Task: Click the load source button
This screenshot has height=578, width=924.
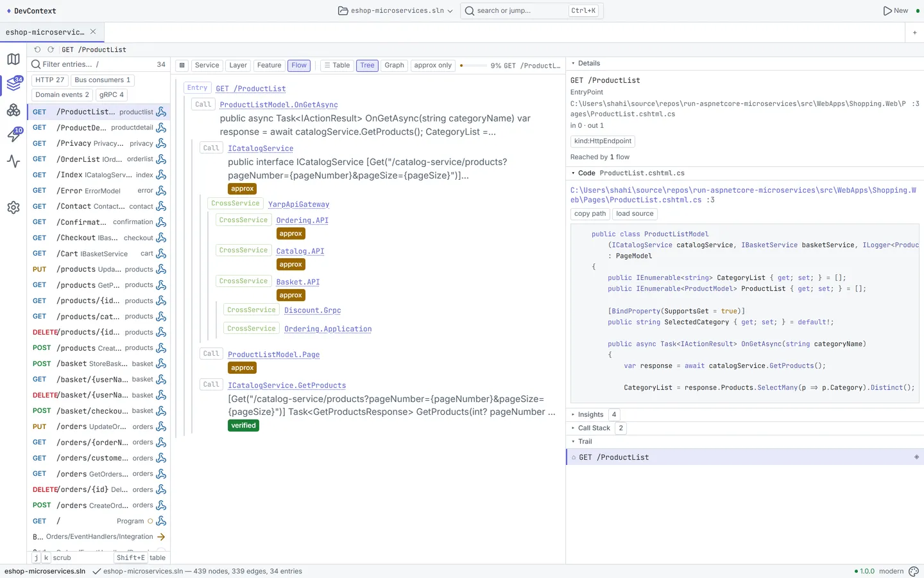Action: (x=635, y=214)
